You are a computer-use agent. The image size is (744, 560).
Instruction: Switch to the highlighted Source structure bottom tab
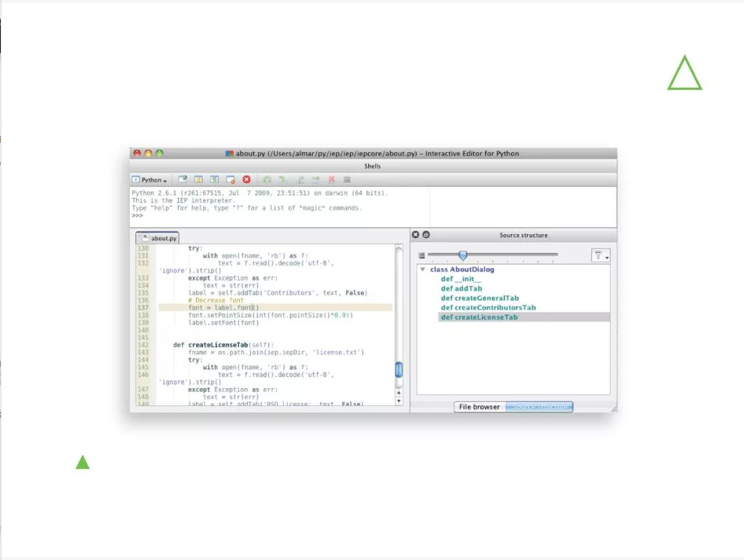pyautogui.click(x=540, y=407)
